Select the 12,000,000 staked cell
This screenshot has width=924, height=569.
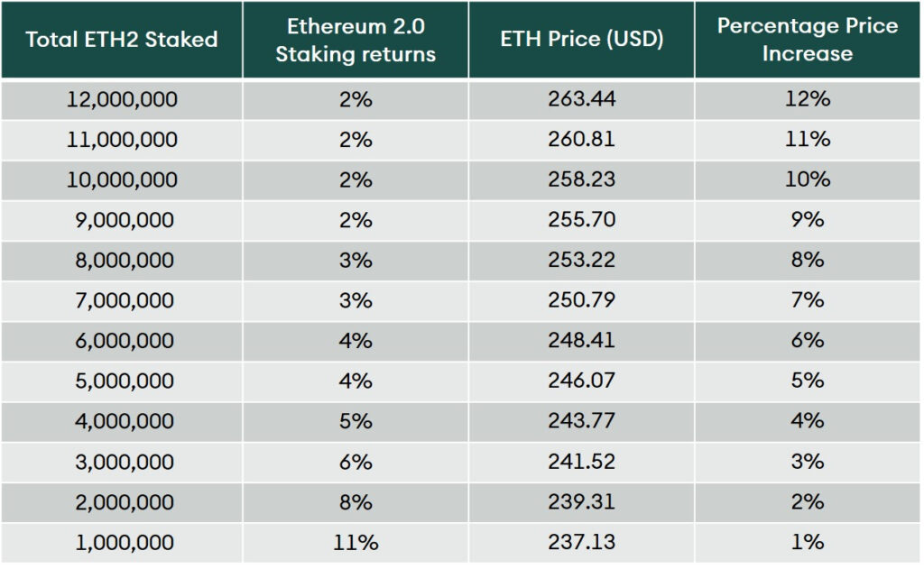coord(122,99)
